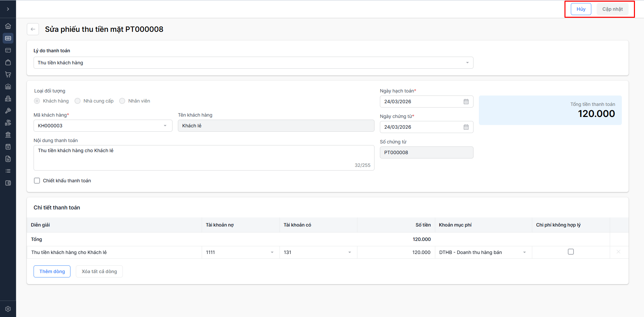Open settings gear at sidebar bottom
The width and height of the screenshot is (644, 317).
pos(8,309)
